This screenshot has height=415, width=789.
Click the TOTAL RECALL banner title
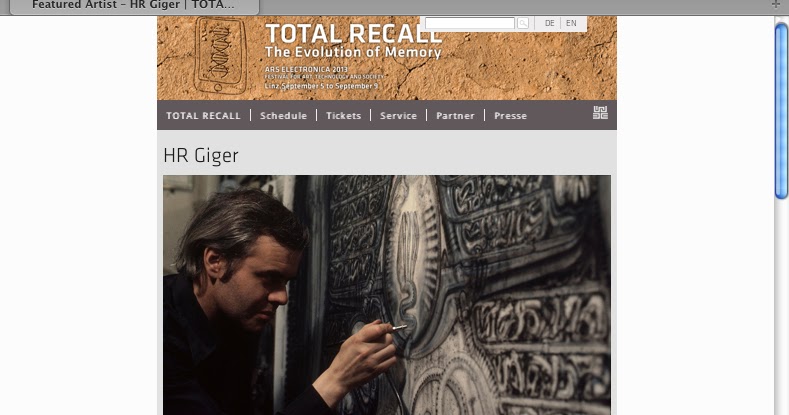(x=353, y=34)
